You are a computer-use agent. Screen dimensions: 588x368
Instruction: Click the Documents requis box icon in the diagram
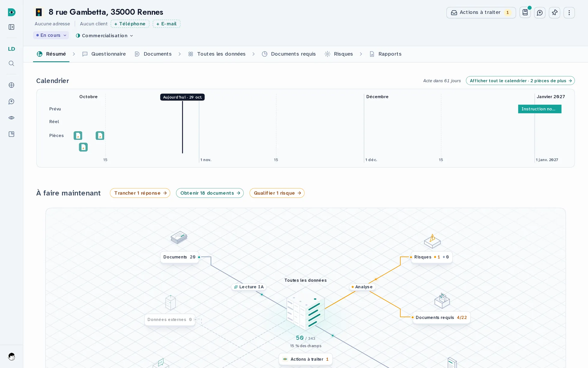(x=442, y=301)
